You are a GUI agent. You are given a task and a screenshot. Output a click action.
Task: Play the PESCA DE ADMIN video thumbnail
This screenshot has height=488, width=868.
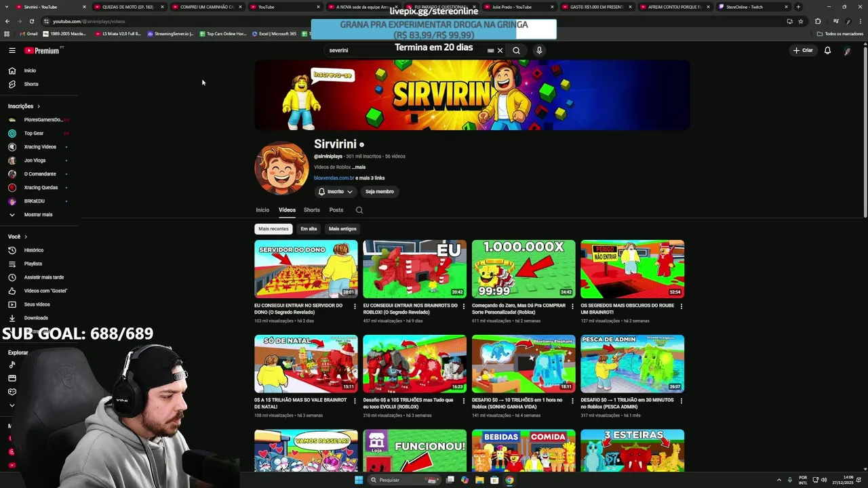tap(632, 364)
